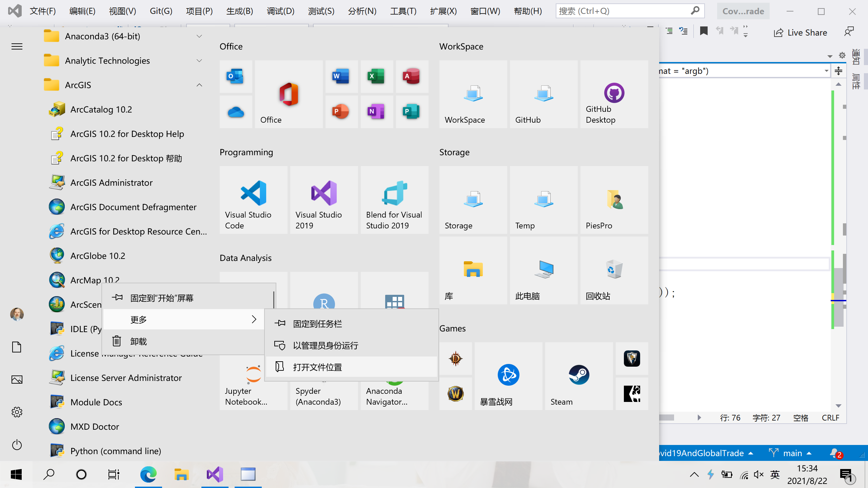The height and width of the screenshot is (488, 868).
Task: Toggle the muted volume icon
Action: [758, 474]
